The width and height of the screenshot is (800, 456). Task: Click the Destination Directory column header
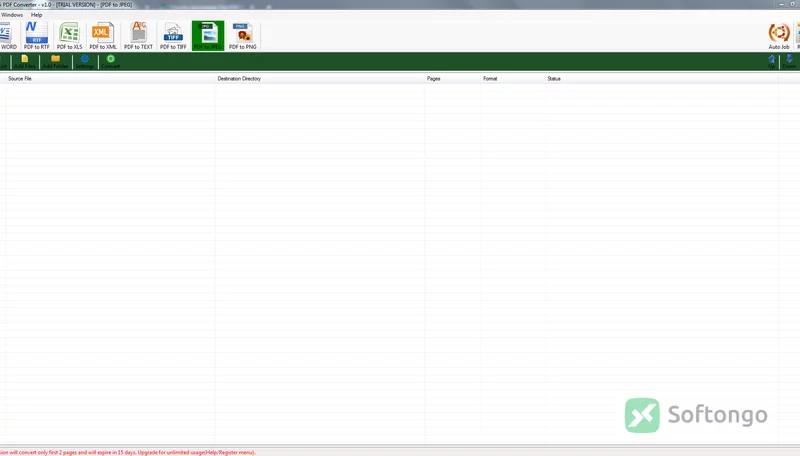(x=319, y=79)
